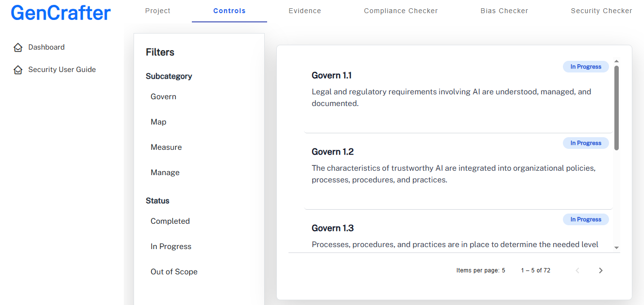
Task: Open the Security Checker tab
Action: 601,11
